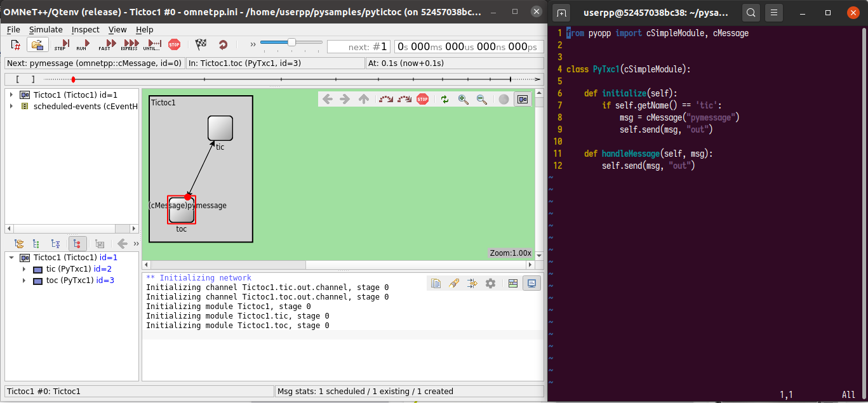The image size is (868, 403).
Task: Click the red marker on event timeline
Action: 74,79
